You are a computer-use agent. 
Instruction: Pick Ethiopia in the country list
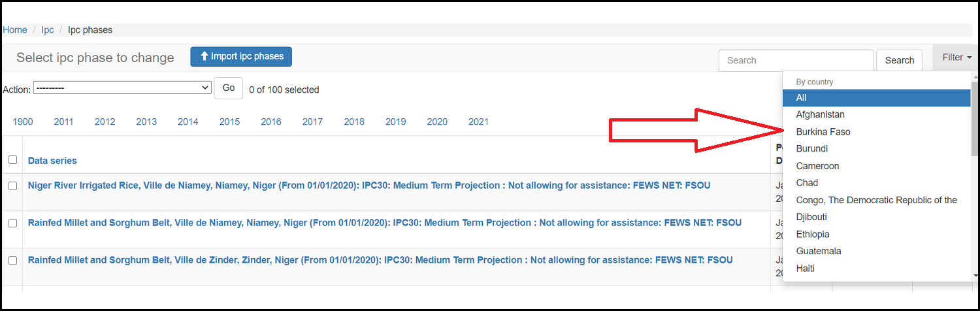tap(812, 234)
